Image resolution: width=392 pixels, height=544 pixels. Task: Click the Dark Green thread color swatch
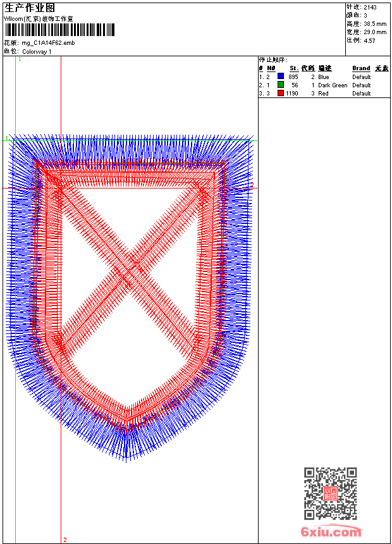281,85
